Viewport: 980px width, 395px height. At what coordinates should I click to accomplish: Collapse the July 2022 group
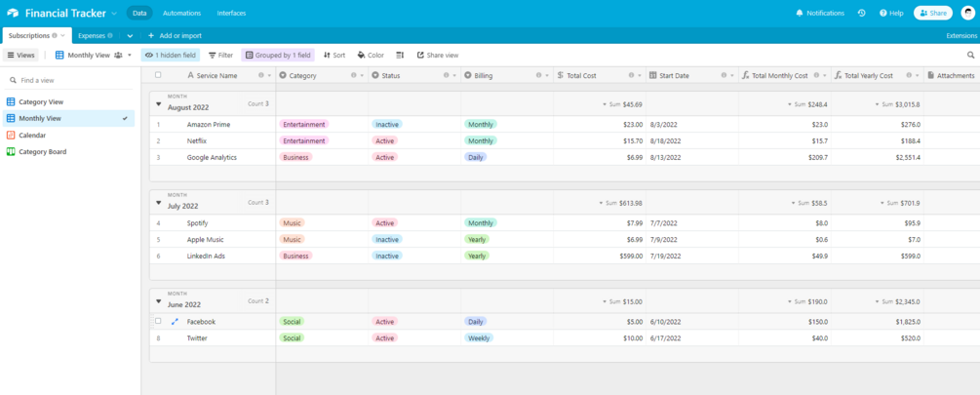[158, 203]
